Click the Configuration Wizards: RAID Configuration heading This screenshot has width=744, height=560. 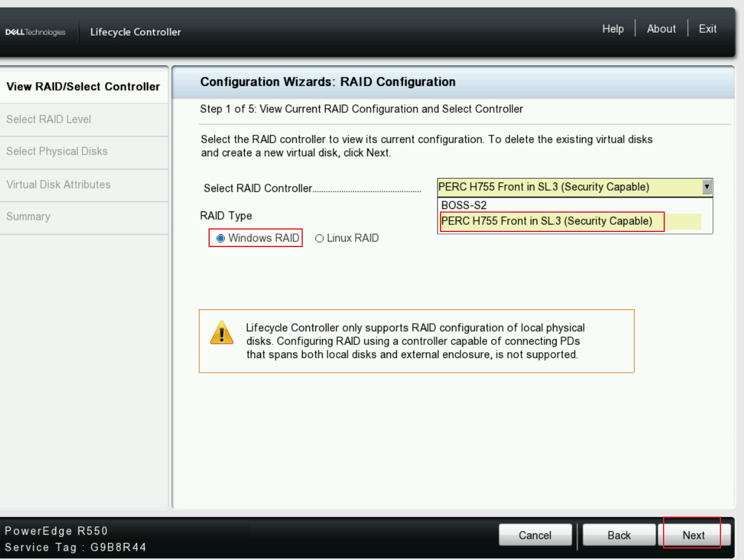(328, 82)
